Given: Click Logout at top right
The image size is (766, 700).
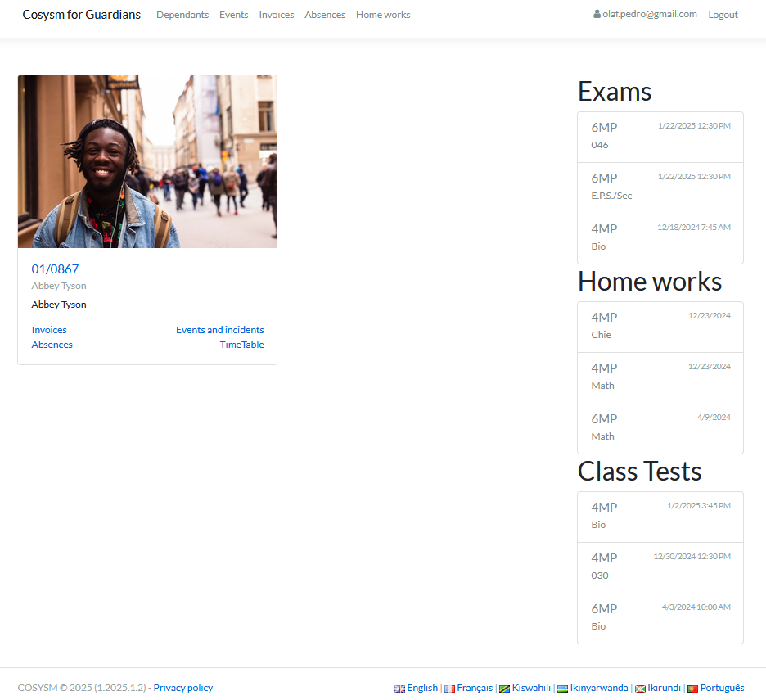Looking at the screenshot, I should pyautogui.click(x=723, y=14).
